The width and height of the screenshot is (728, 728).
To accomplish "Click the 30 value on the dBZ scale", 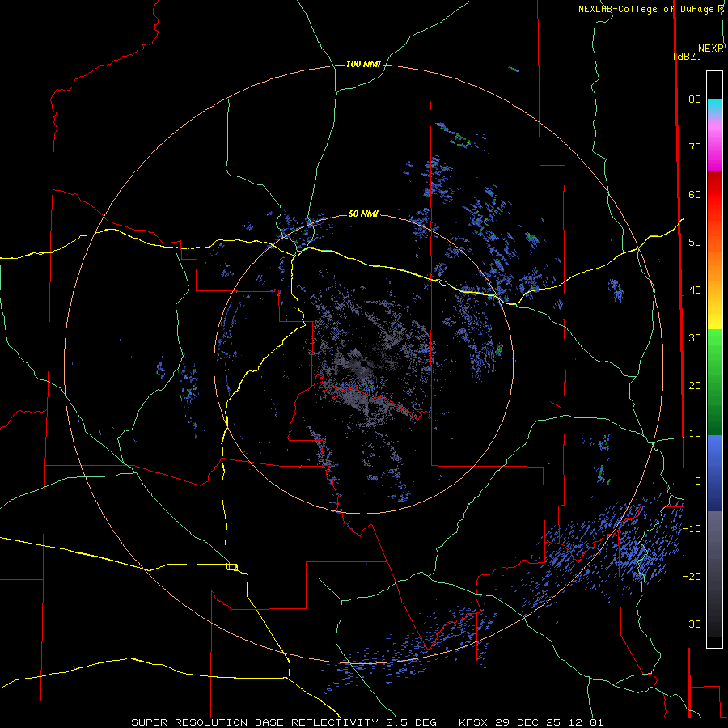I will click(x=695, y=338).
